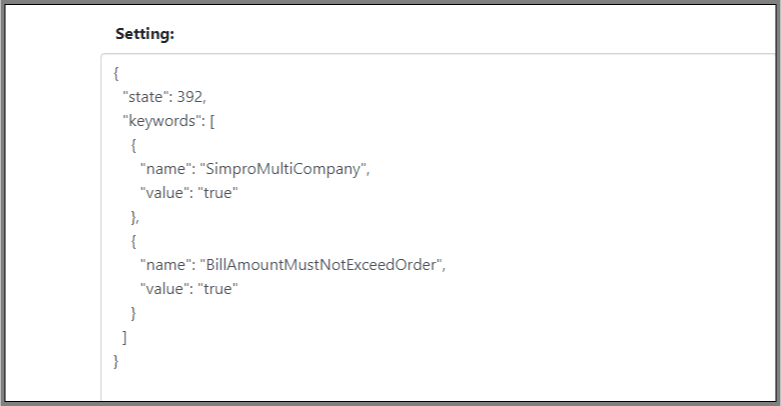Click on the "state": 392 line
The image size is (781, 406).
pos(164,97)
